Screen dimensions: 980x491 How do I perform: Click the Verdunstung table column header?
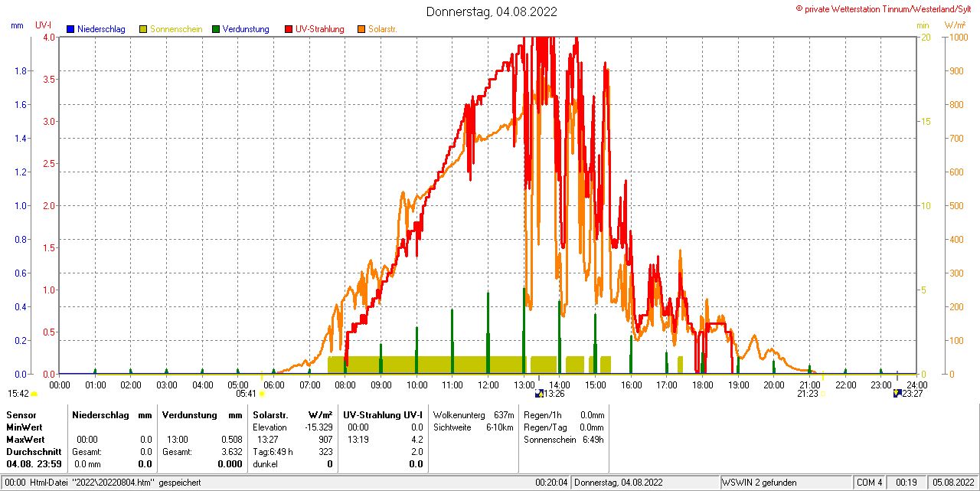[x=188, y=414]
